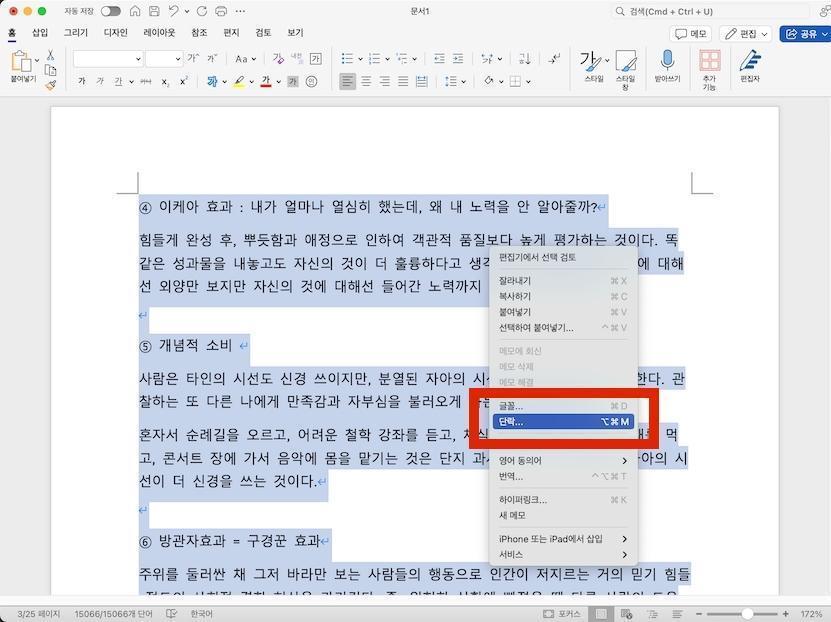Click the Home icon in title bar

coord(135,11)
